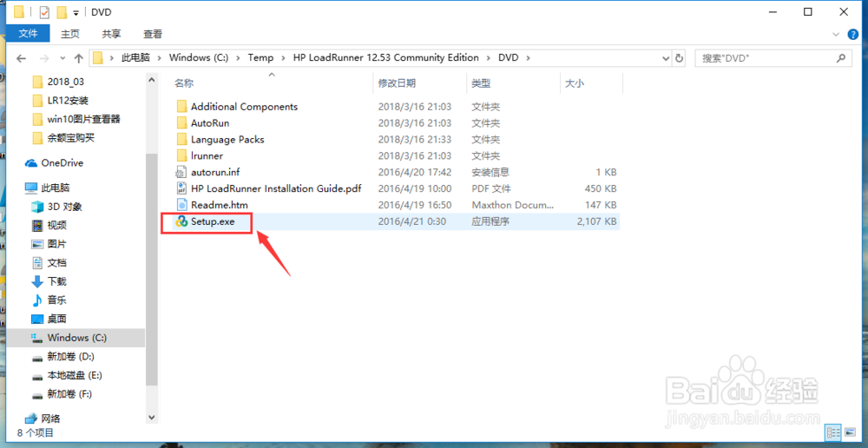Screen dimensions: 868x448
Task: Select the Additional Components folder
Action: [244, 106]
